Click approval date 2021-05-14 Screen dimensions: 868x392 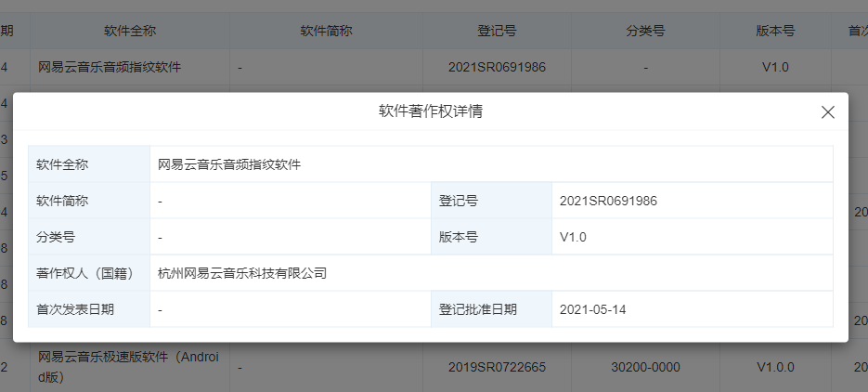[592, 309]
